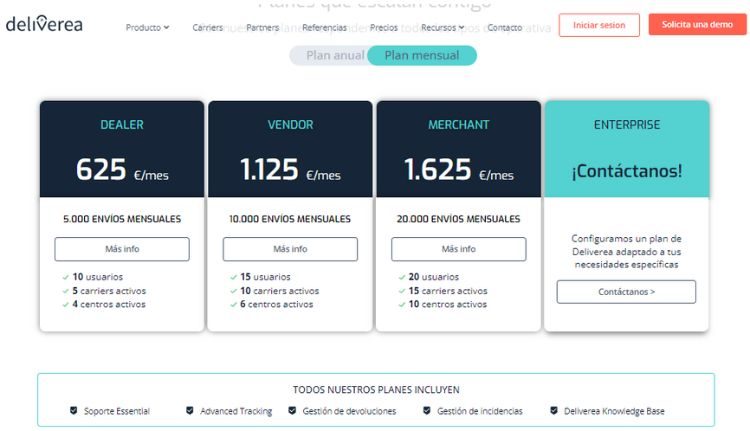Click the Advanced Tracking label
This screenshot has height=431, width=750.
pyautogui.click(x=236, y=411)
